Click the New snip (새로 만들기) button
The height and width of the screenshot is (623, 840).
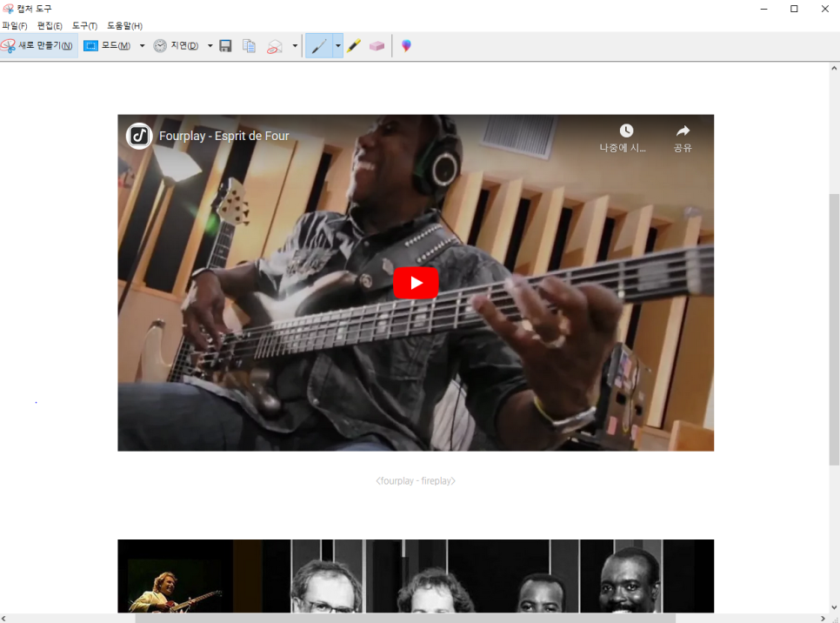click(38, 45)
